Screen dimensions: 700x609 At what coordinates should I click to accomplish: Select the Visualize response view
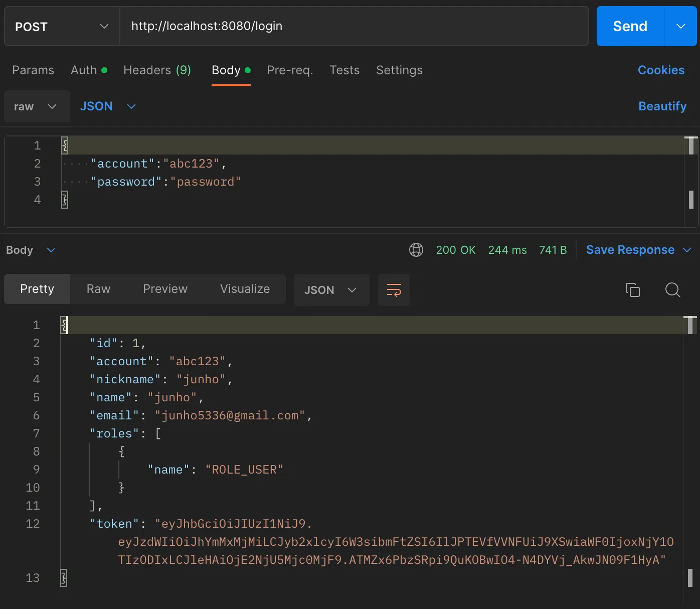[245, 289]
